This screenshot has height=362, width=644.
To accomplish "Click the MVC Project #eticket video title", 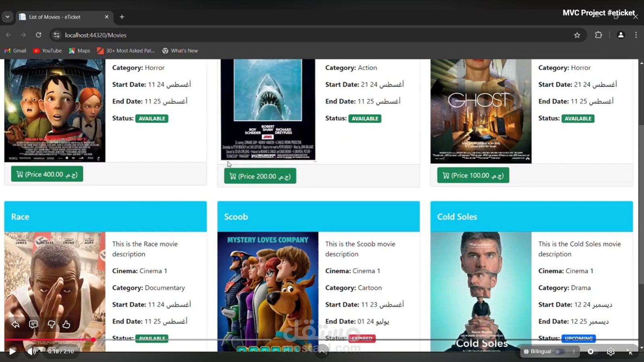I will click(x=599, y=13).
